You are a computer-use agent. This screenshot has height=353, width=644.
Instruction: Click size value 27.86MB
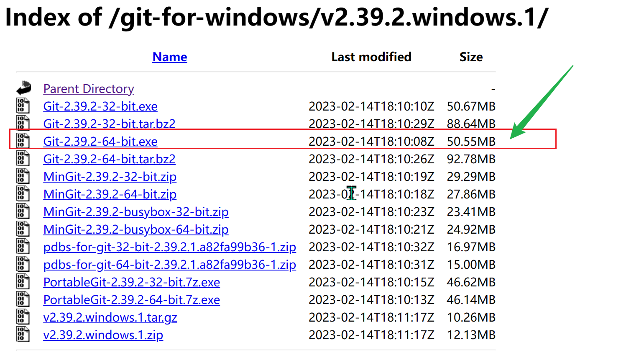471,194
